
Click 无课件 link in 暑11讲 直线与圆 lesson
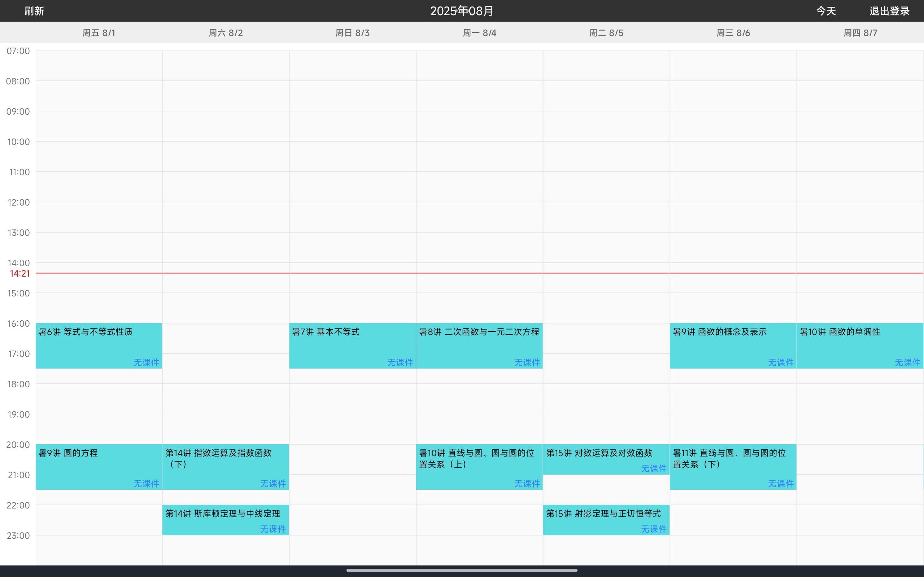tap(780, 484)
